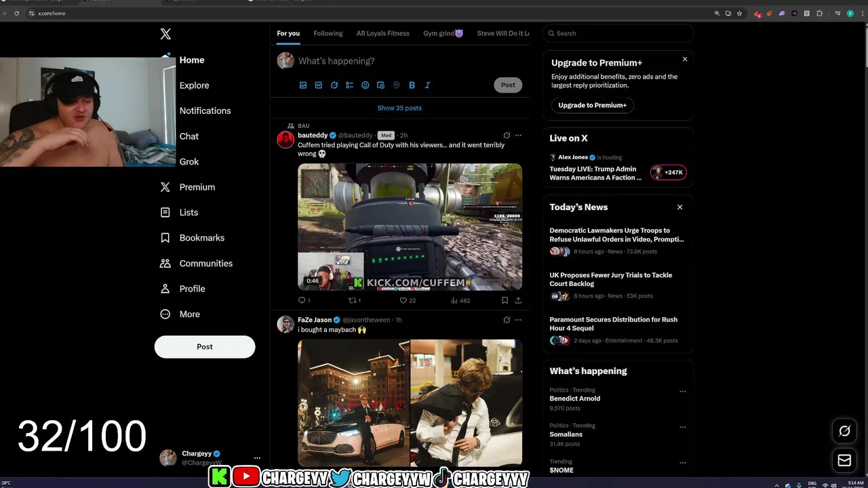Repost bauteddy's Cuffem post
The height and width of the screenshot is (488, 868).
click(x=353, y=300)
